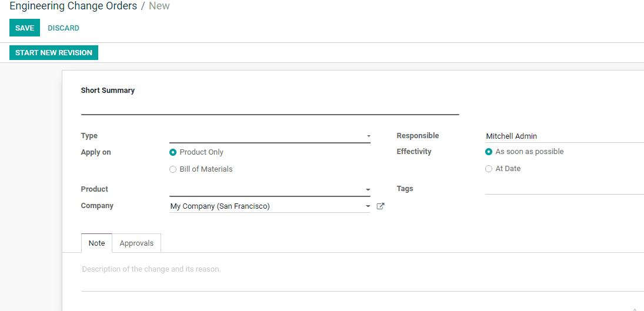Select the Product Only radio button

[173, 152]
